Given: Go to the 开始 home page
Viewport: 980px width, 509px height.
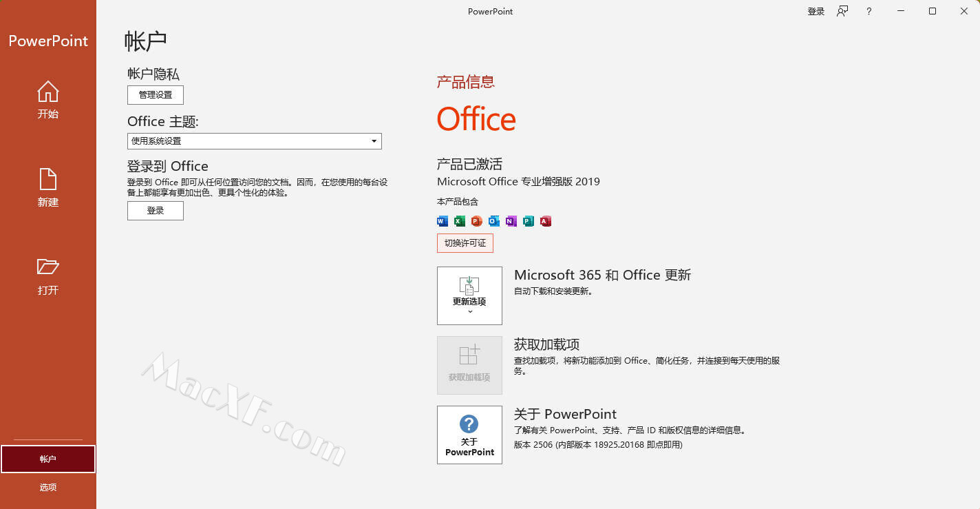Looking at the screenshot, I should click(47, 101).
